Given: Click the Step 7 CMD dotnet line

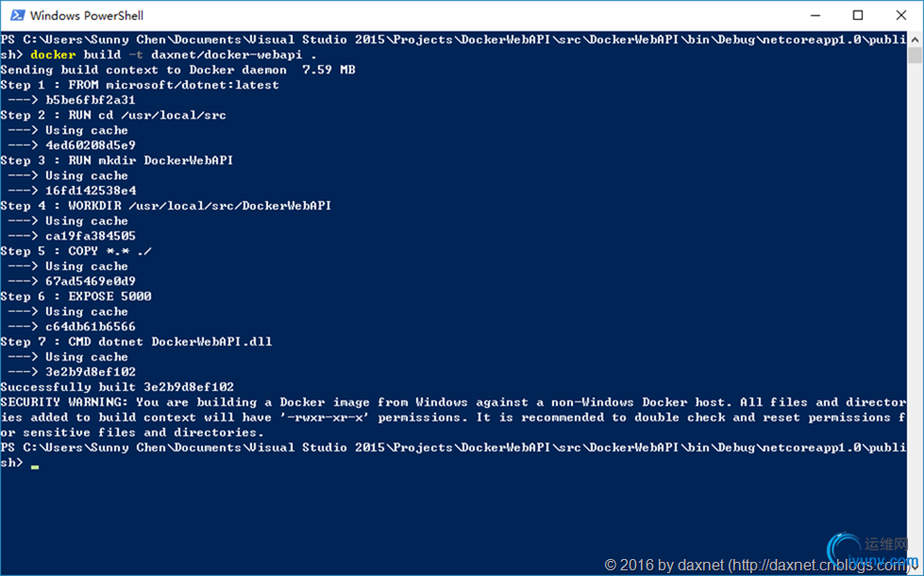Looking at the screenshot, I should pyautogui.click(x=136, y=342).
